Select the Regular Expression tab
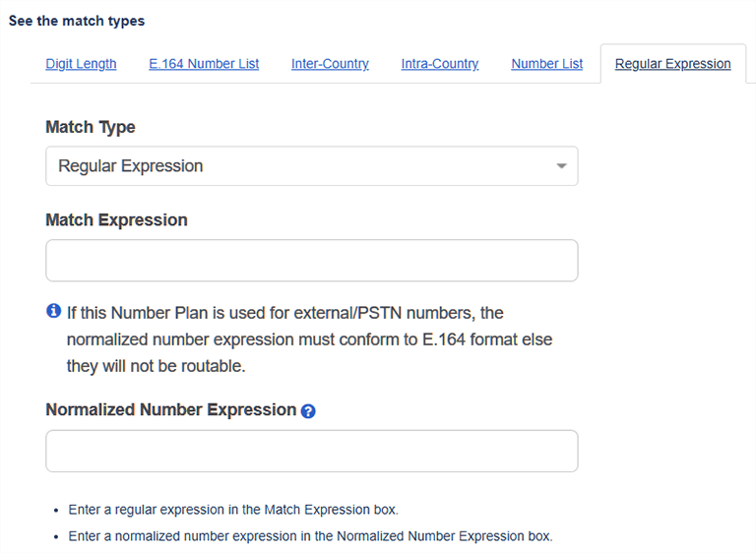756x553 pixels. (x=672, y=64)
